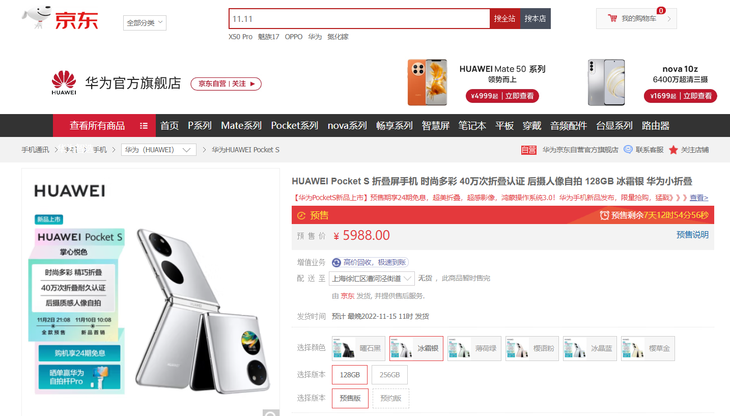
Task: Open the delivery address dropdown
Action: (372, 278)
